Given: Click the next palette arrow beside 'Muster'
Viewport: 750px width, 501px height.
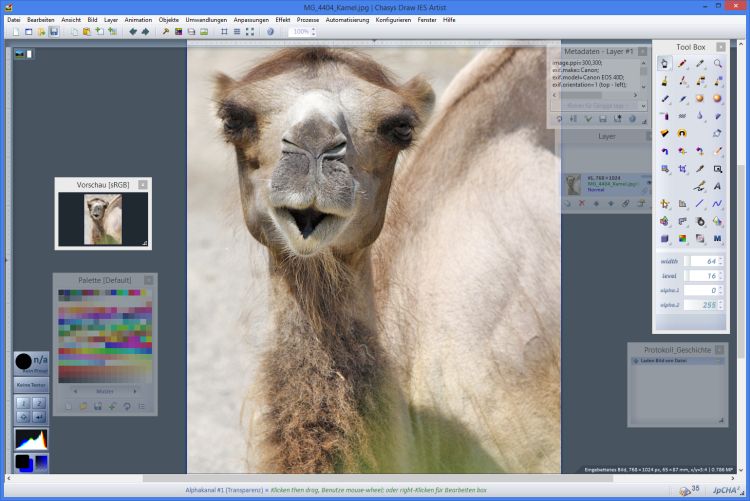Looking at the screenshot, I should (133, 391).
